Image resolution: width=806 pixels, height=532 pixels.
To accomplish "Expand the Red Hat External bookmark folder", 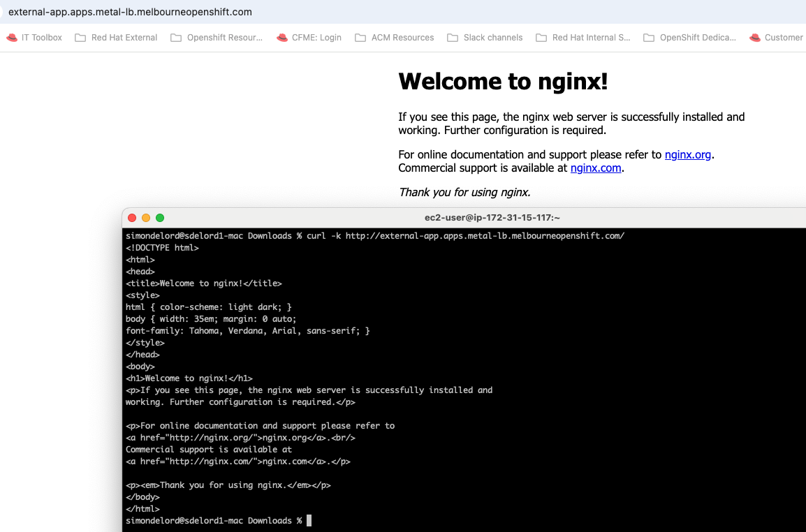I will point(116,38).
